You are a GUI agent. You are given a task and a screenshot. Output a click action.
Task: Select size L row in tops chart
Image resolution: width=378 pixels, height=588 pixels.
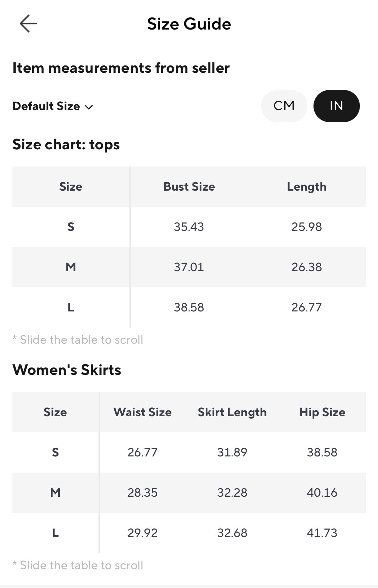click(x=189, y=307)
